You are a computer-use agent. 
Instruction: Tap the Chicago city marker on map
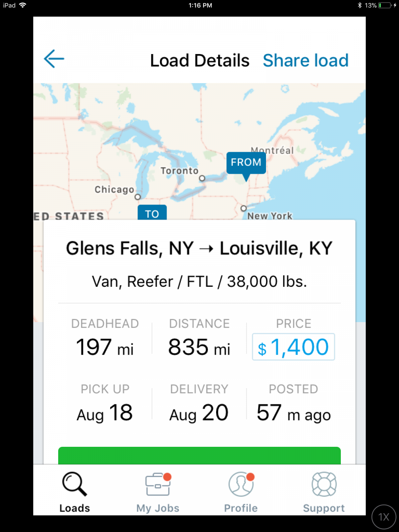(138, 197)
